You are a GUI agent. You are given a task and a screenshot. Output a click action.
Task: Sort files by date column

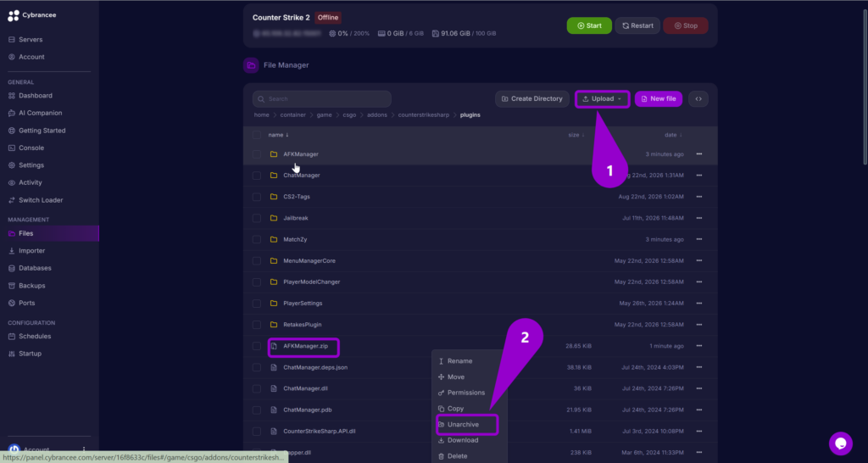(673, 135)
